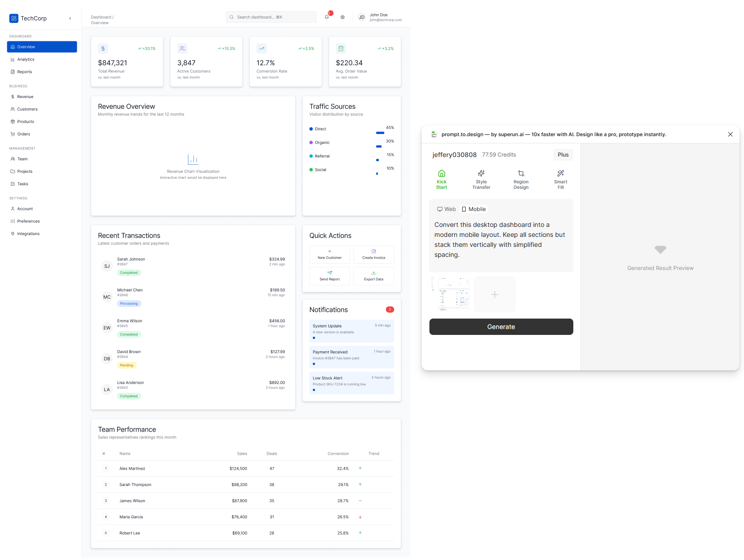Open the notification bell

click(x=326, y=17)
